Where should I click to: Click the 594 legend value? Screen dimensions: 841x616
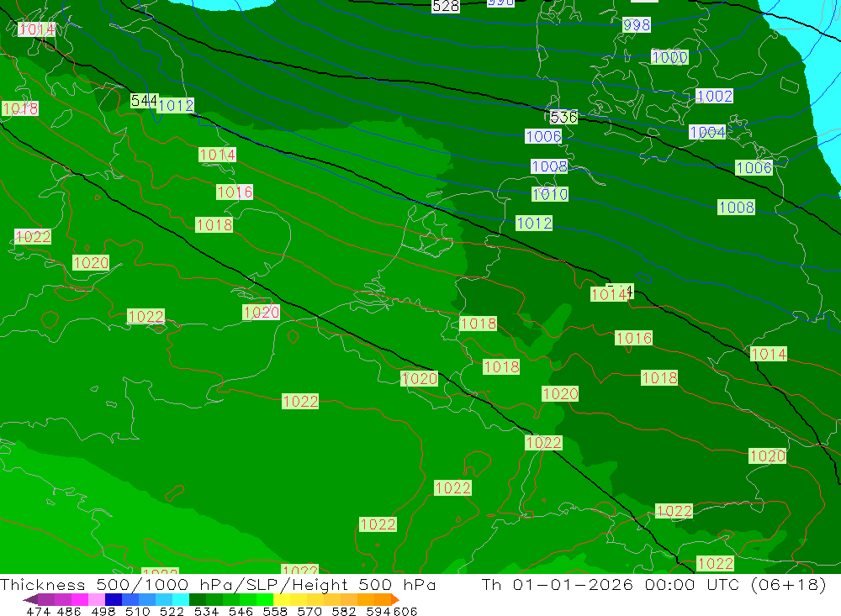(x=378, y=611)
